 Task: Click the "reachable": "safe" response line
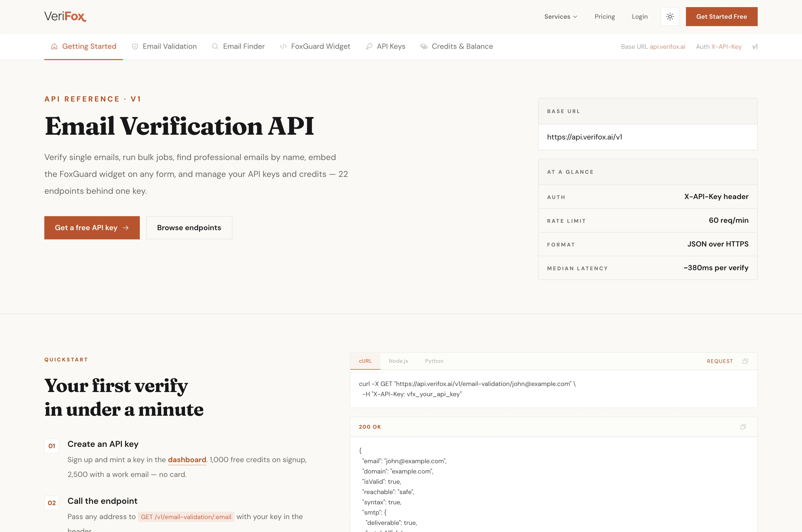click(388, 492)
